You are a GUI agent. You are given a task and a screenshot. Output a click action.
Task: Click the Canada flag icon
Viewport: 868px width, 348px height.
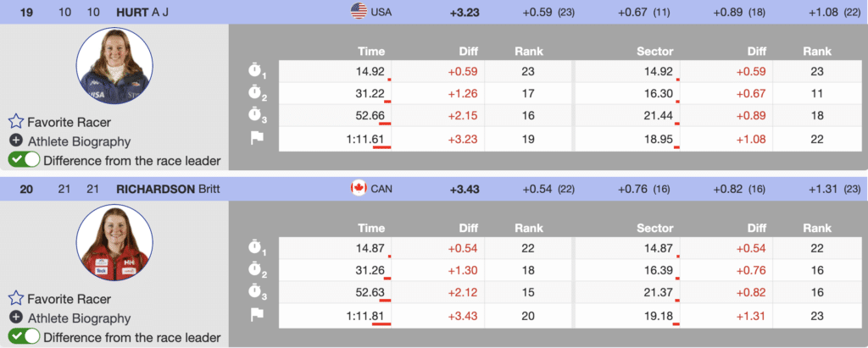pos(359,188)
